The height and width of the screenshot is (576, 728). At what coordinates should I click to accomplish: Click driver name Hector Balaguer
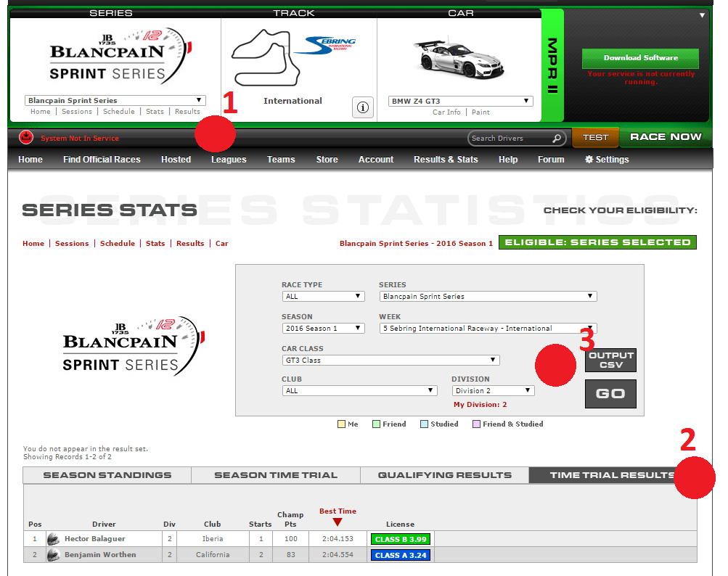click(94, 539)
